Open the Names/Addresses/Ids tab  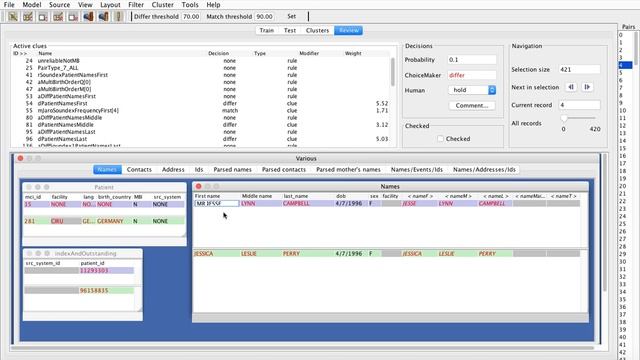pos(484,169)
